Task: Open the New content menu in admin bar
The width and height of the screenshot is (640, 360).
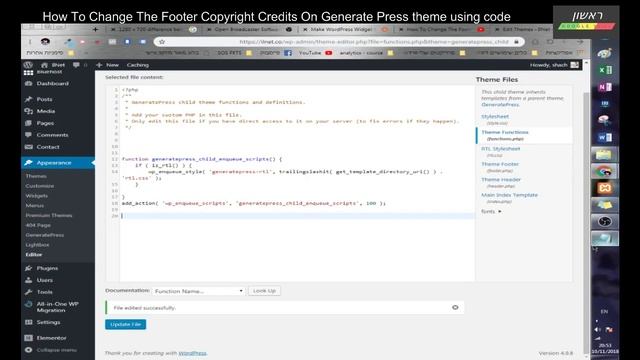Action: [108, 65]
